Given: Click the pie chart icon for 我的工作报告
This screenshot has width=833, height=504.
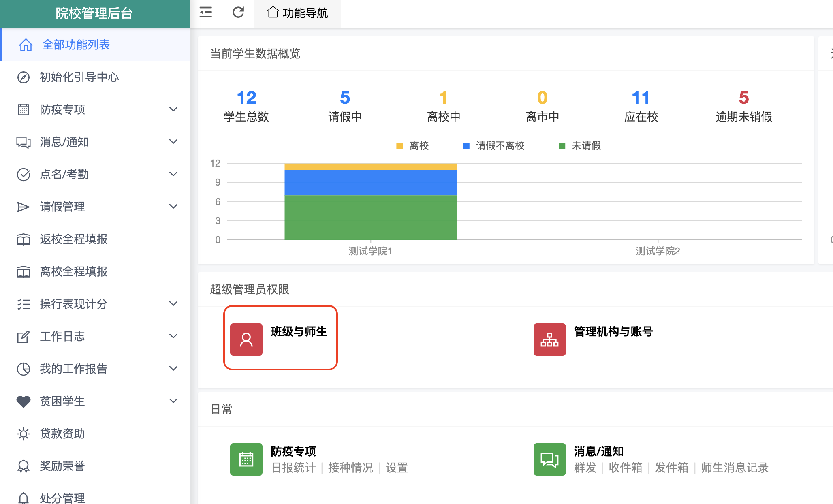Looking at the screenshot, I should pyautogui.click(x=23, y=369).
